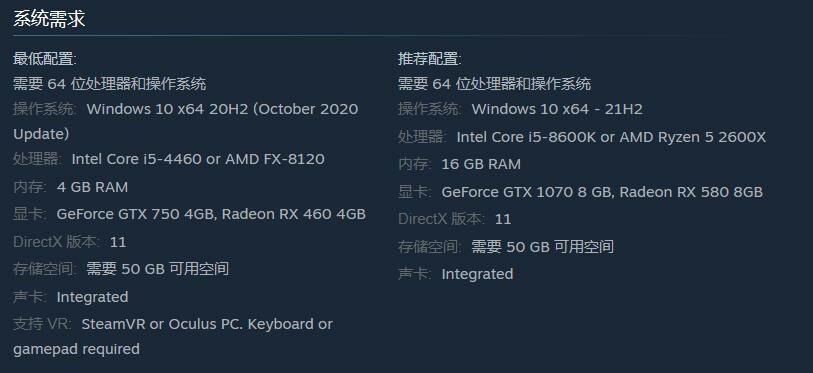Select the 推荐配置 column heading
Image resolution: width=813 pixels, height=373 pixels.
coord(429,59)
